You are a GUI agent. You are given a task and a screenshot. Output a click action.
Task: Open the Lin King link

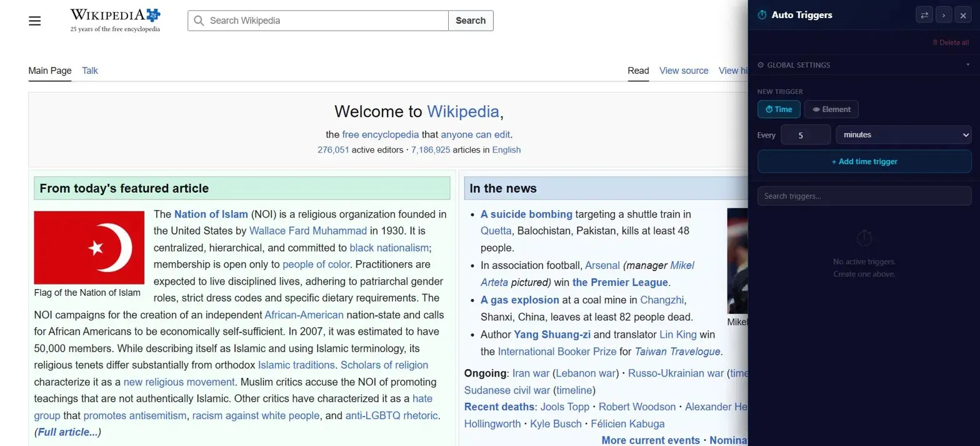(677, 335)
